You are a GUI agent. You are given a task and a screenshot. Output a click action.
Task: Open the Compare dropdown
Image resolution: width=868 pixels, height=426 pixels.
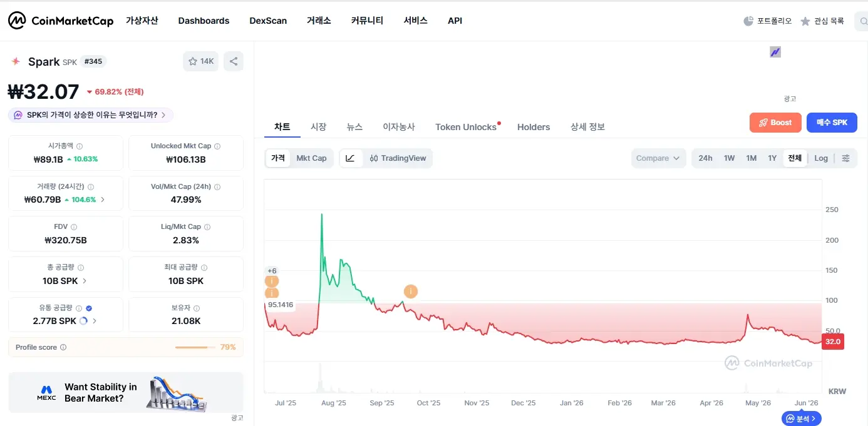coord(658,158)
